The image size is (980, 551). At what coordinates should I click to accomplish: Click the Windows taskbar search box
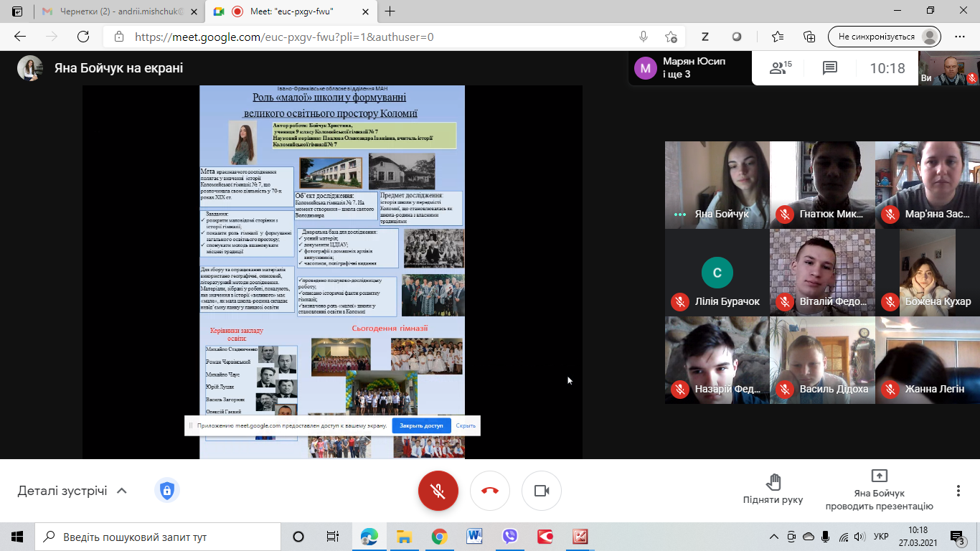158,537
